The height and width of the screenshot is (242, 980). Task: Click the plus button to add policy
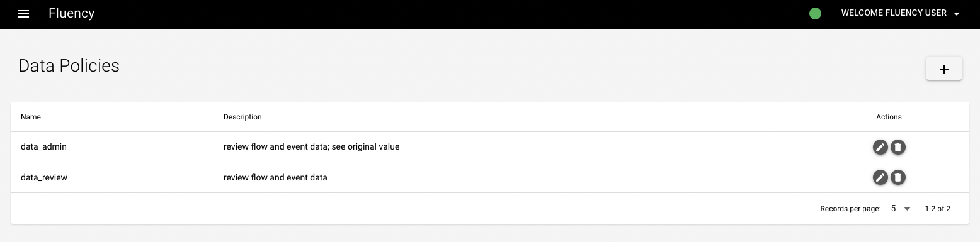(x=943, y=69)
